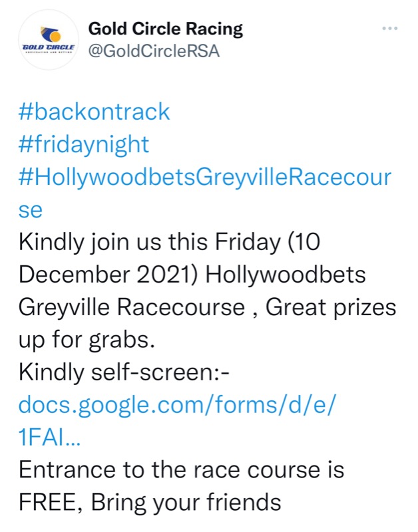Image resolution: width=418 pixels, height=532 pixels.
Task: Click the 'FREE, Bring your friends' text
Action: (150, 502)
